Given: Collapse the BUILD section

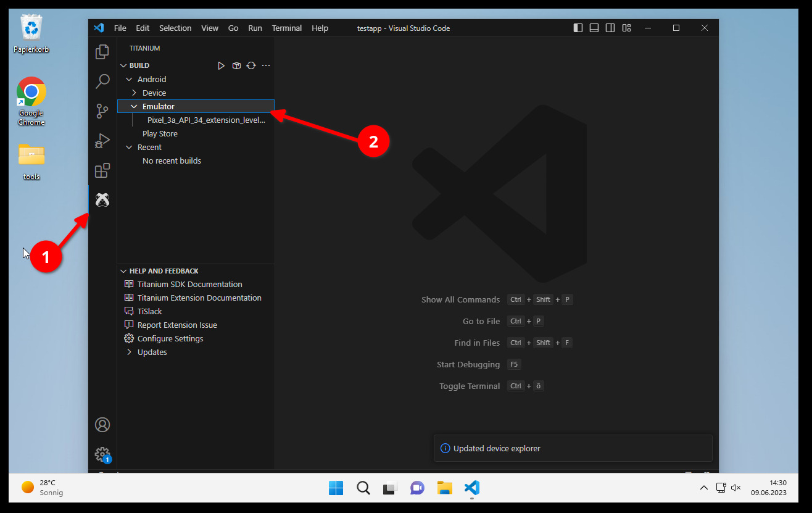Looking at the screenshot, I should (x=124, y=65).
